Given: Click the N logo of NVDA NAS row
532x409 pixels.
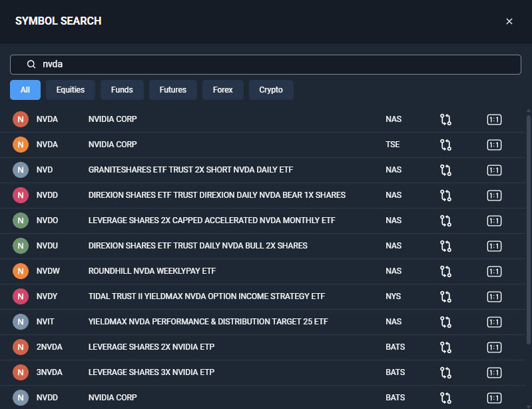Looking at the screenshot, I should (x=21, y=119).
